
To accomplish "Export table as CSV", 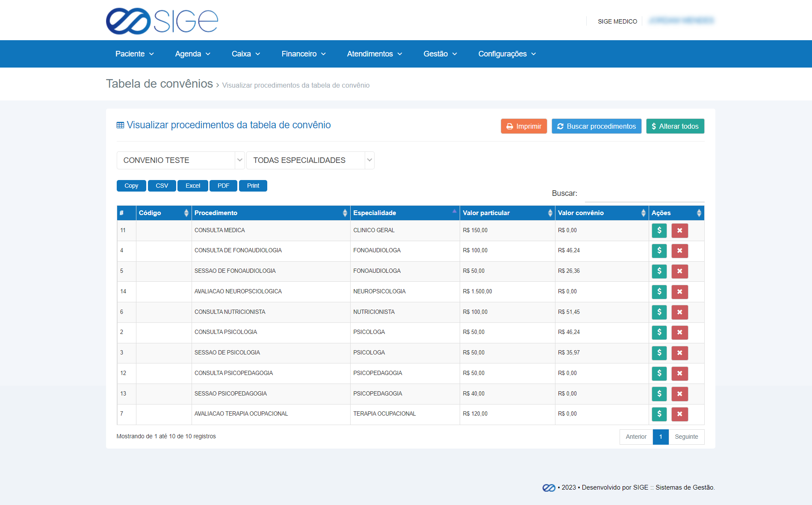I will point(162,186).
